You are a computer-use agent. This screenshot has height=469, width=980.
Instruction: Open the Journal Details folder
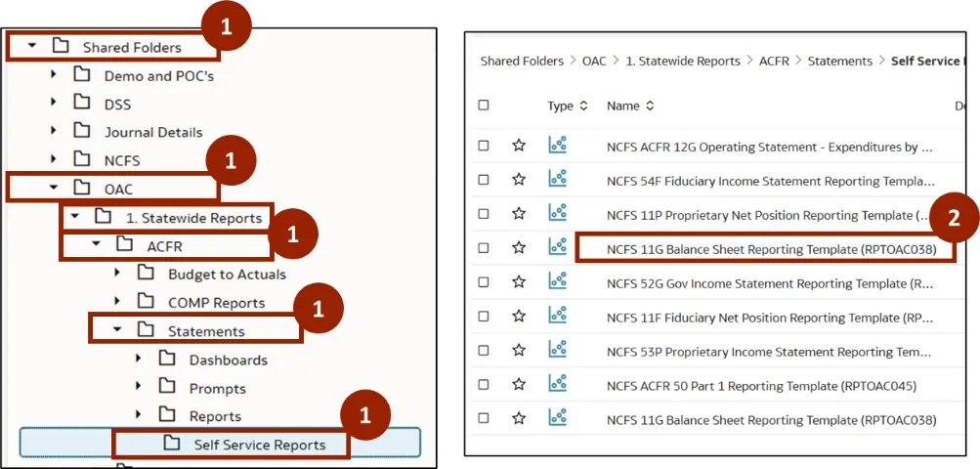153,132
